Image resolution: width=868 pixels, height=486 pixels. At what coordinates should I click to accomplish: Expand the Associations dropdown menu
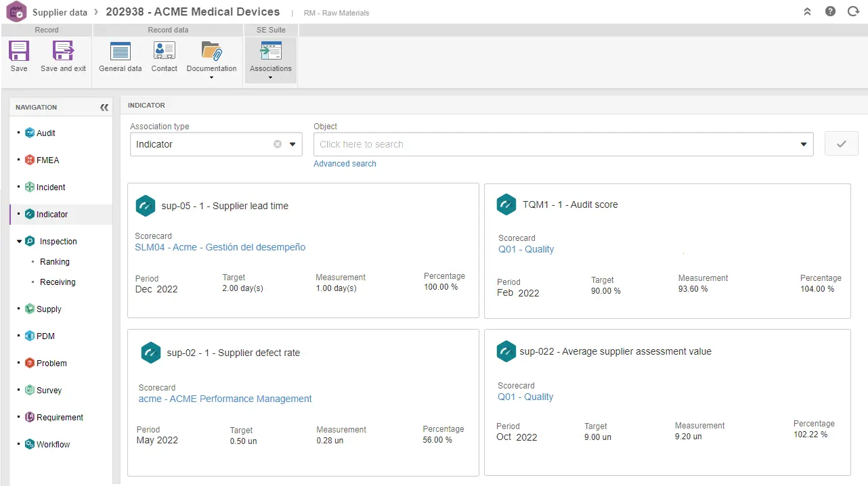pyautogui.click(x=270, y=77)
